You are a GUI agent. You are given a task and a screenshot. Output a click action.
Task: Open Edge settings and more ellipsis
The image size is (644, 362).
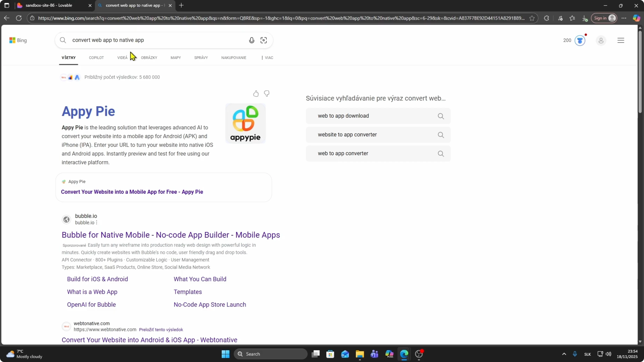pos(624,18)
